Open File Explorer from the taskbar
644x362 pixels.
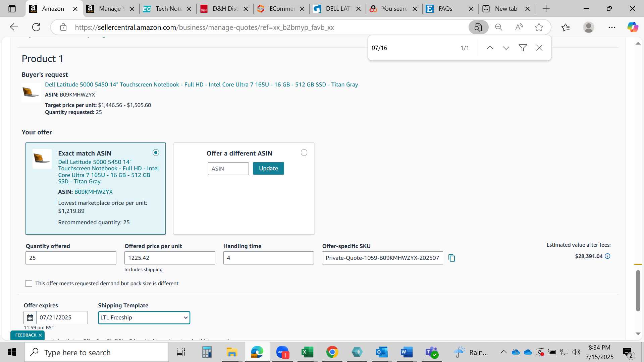(x=231, y=352)
